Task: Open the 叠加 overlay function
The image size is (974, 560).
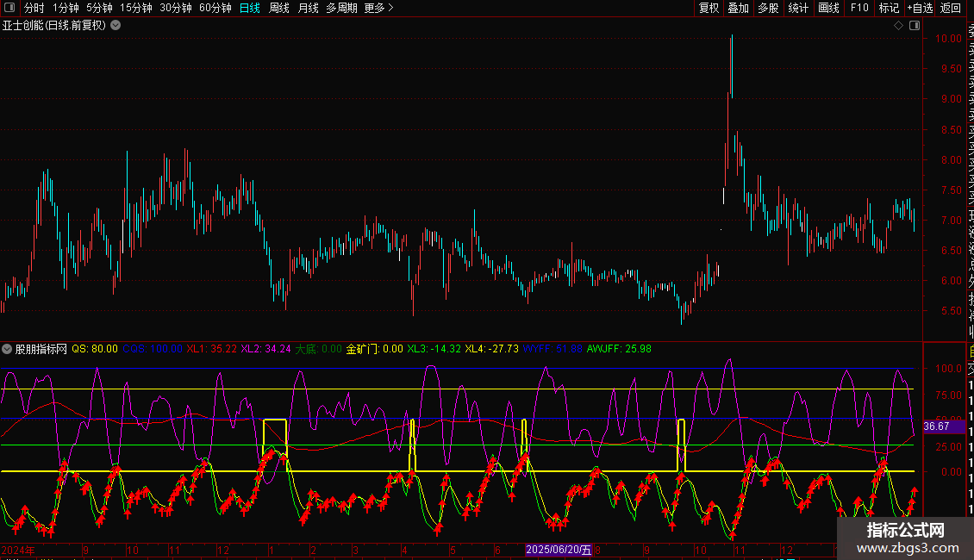Action: (738, 8)
